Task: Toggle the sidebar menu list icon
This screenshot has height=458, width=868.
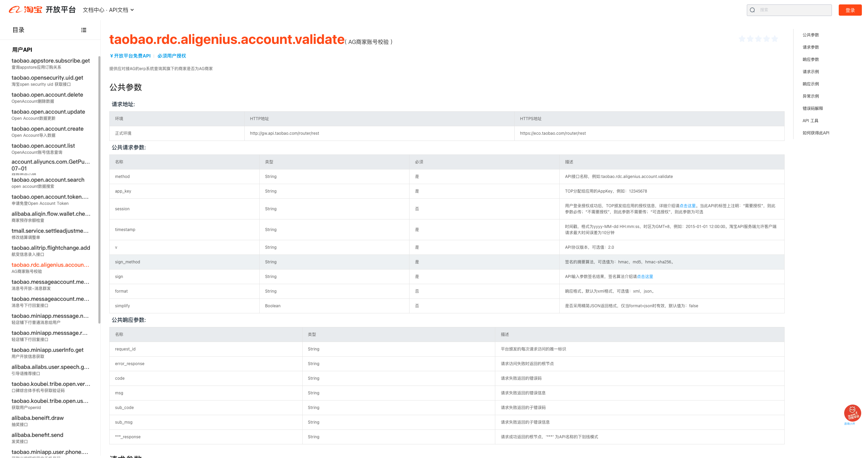Action: coord(84,30)
